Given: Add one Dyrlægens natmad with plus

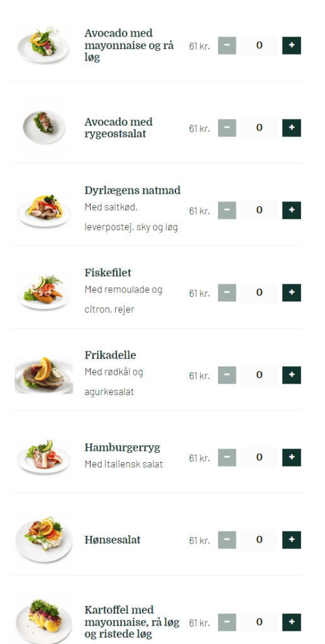Looking at the screenshot, I should (x=291, y=210).
